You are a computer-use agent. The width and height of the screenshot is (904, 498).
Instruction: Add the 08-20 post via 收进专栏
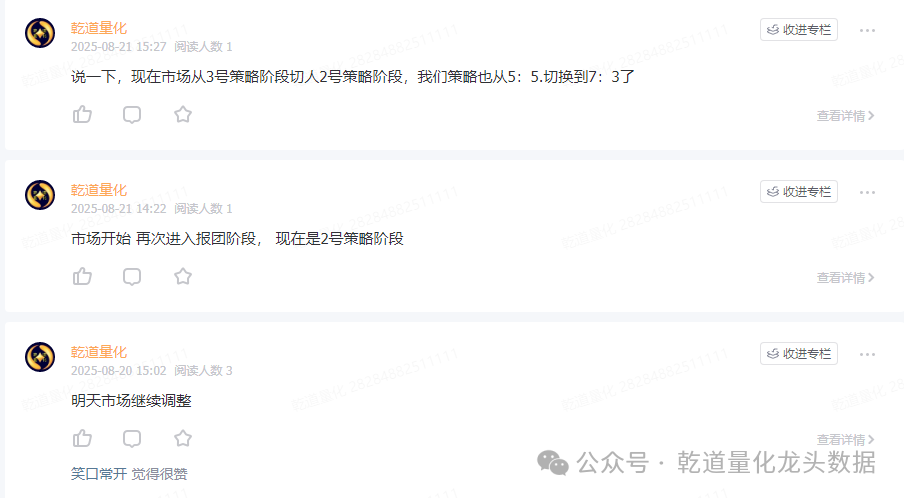[x=798, y=354]
